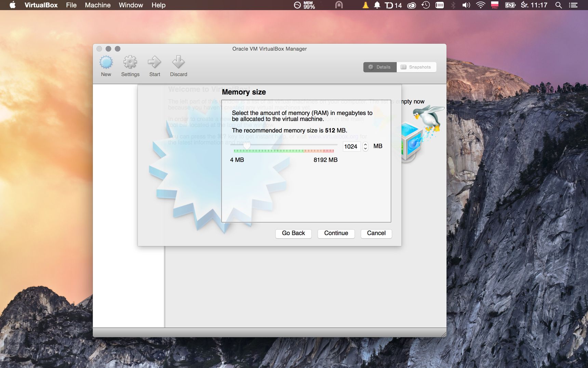This screenshot has width=588, height=368.
Task: Open the Window menu
Action: 131,5
